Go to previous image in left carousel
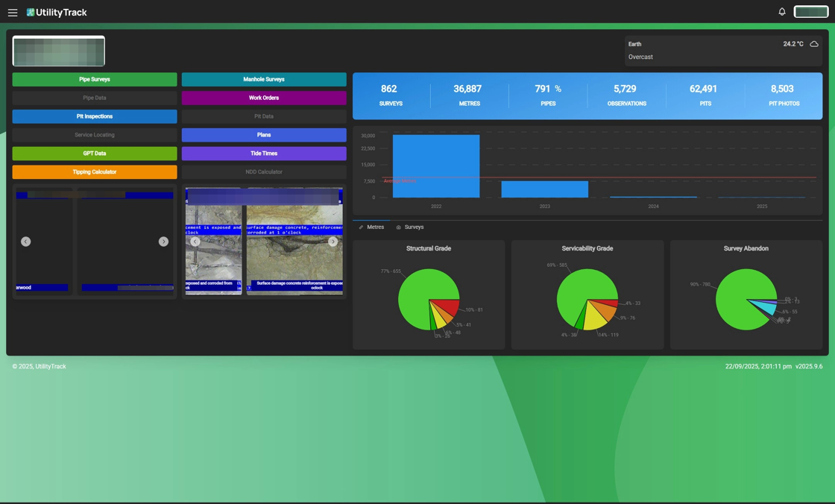Viewport: 835px width, 504px height. point(25,242)
